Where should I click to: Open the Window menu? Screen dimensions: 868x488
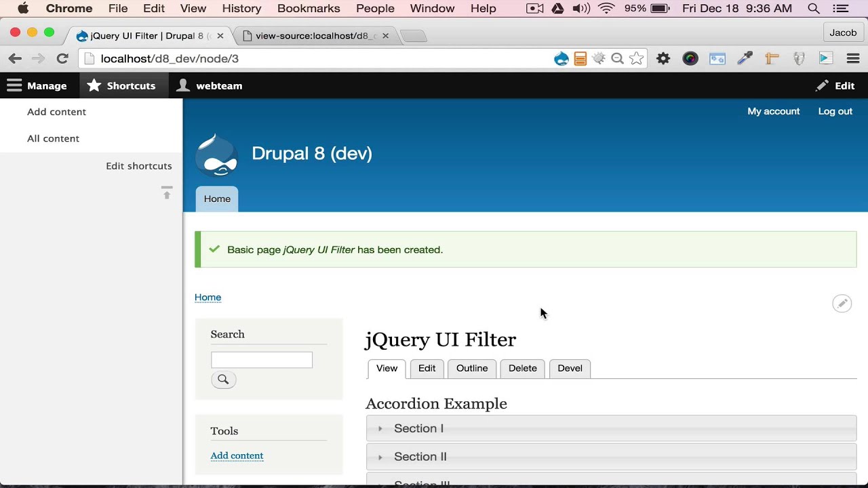click(x=432, y=9)
